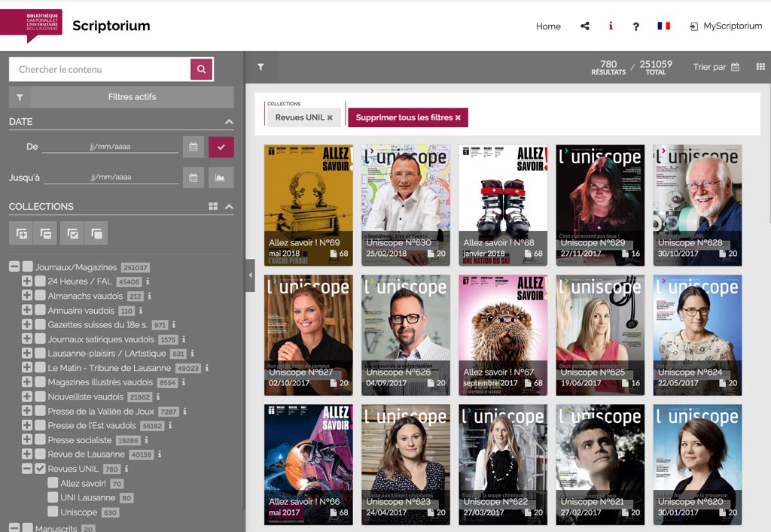Expand the Gazettes suisses du 18e s. node
Viewport: 771px width, 532px height.
[x=27, y=325]
